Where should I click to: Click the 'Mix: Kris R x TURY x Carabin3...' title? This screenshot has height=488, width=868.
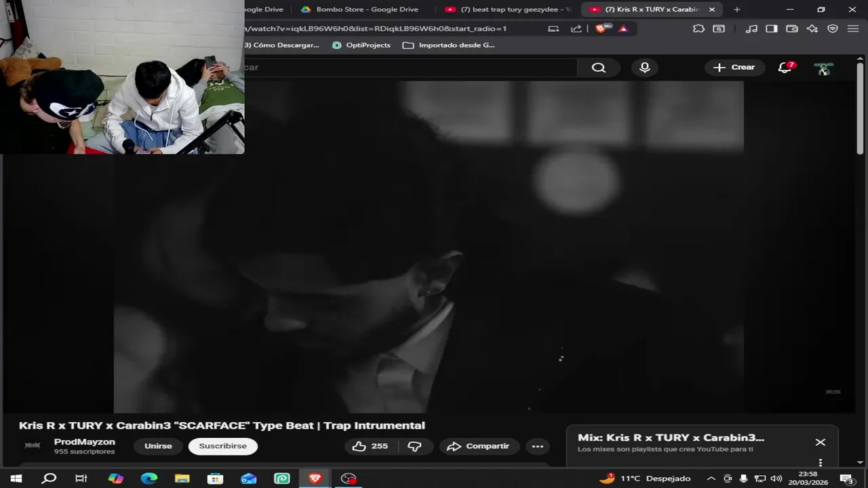click(x=671, y=438)
